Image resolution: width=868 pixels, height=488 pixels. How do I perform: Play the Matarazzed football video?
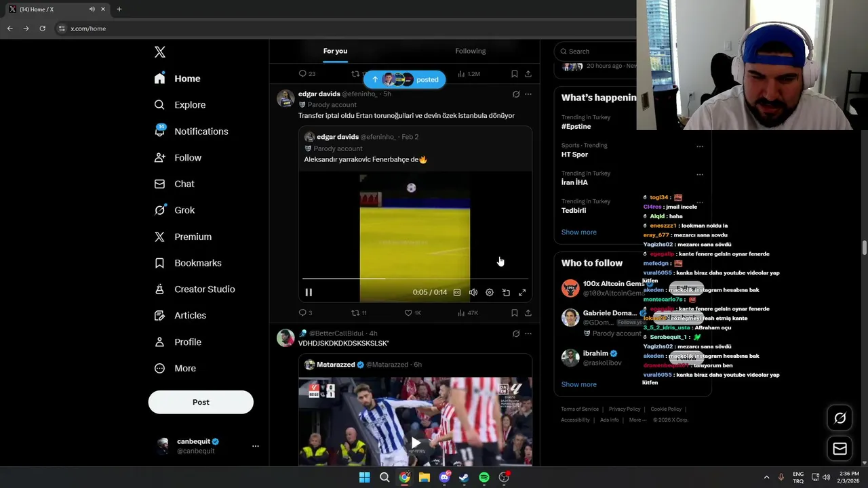coord(416,443)
